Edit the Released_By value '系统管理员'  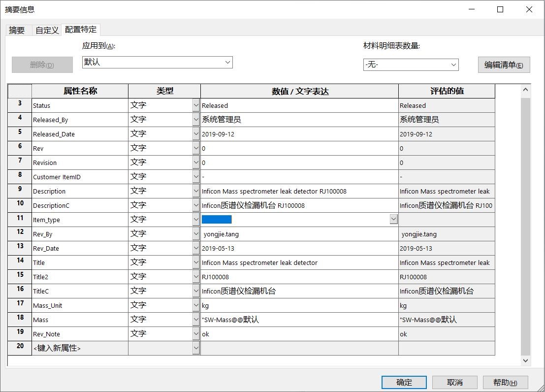pyautogui.click(x=299, y=120)
